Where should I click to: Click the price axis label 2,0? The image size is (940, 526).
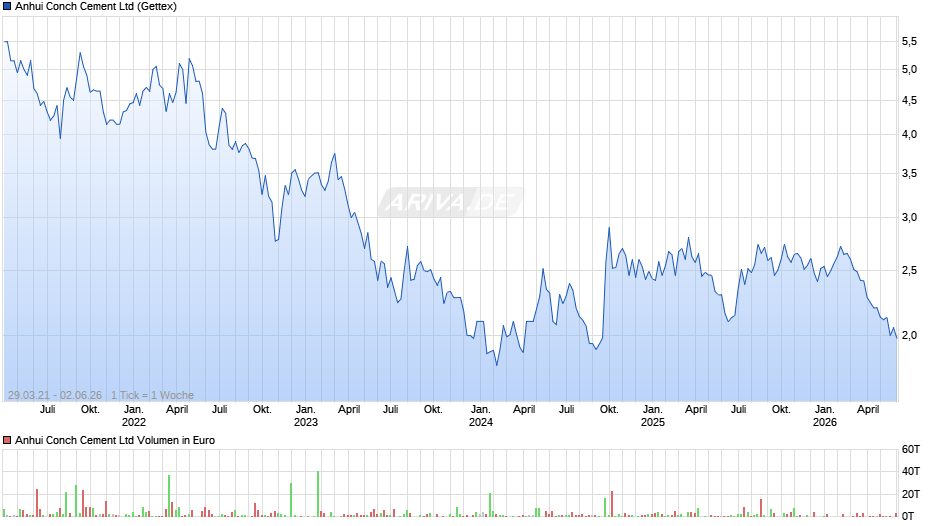pyautogui.click(x=909, y=335)
